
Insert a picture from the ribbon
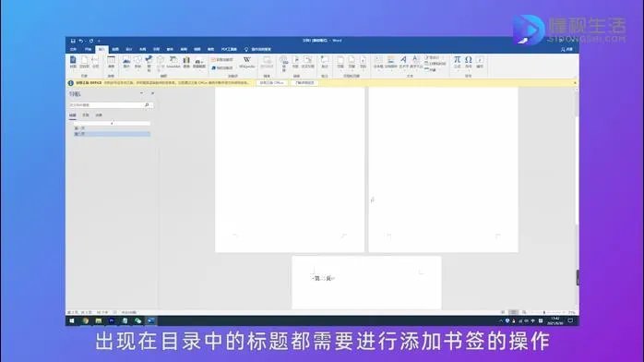(x=126, y=62)
